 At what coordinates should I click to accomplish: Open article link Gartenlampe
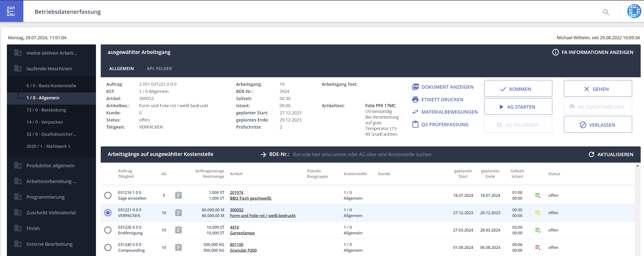pyautogui.click(x=242, y=233)
